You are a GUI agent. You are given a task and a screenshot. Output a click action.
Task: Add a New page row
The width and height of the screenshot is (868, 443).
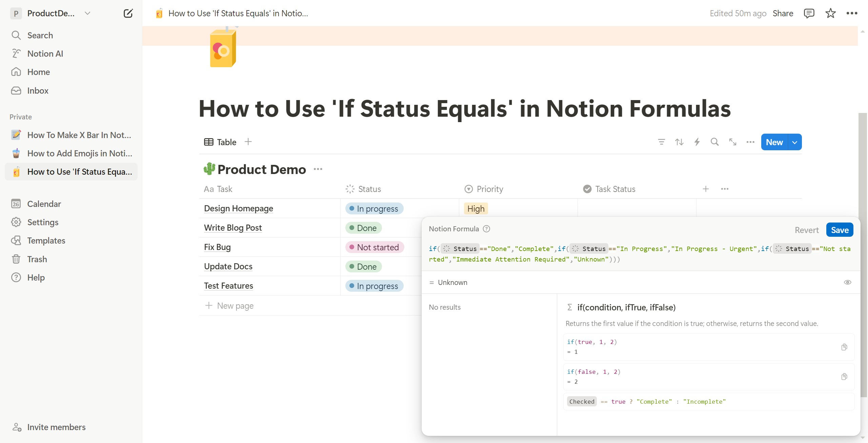[229, 306]
